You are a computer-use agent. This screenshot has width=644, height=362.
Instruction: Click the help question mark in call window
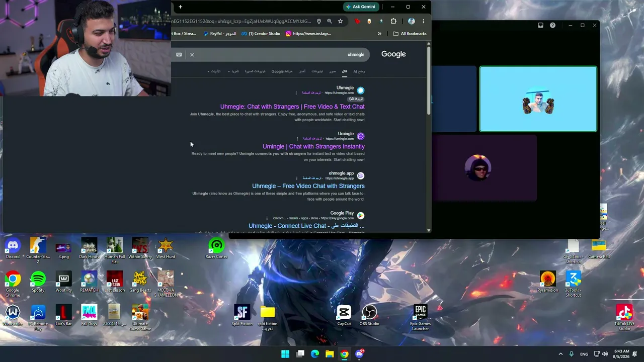pyautogui.click(x=552, y=25)
